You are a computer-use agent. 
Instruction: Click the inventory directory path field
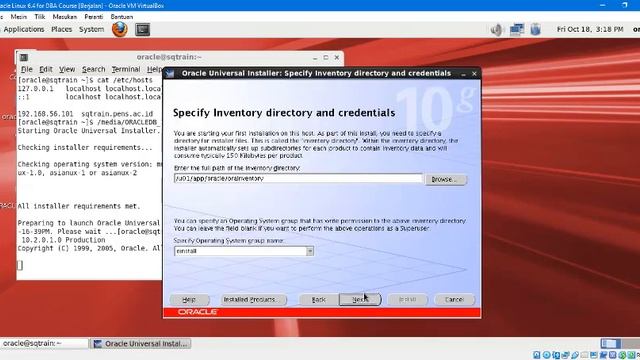298,178
